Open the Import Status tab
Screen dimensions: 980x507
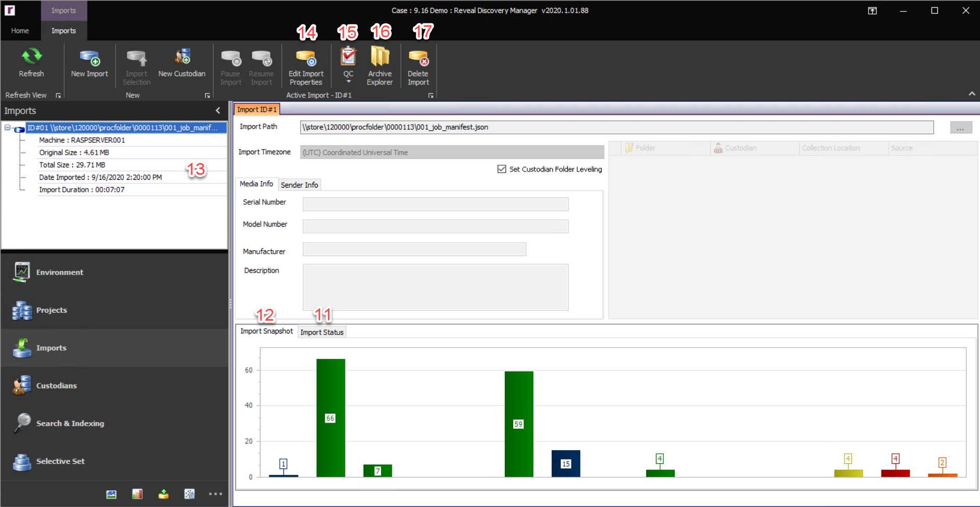tap(322, 332)
